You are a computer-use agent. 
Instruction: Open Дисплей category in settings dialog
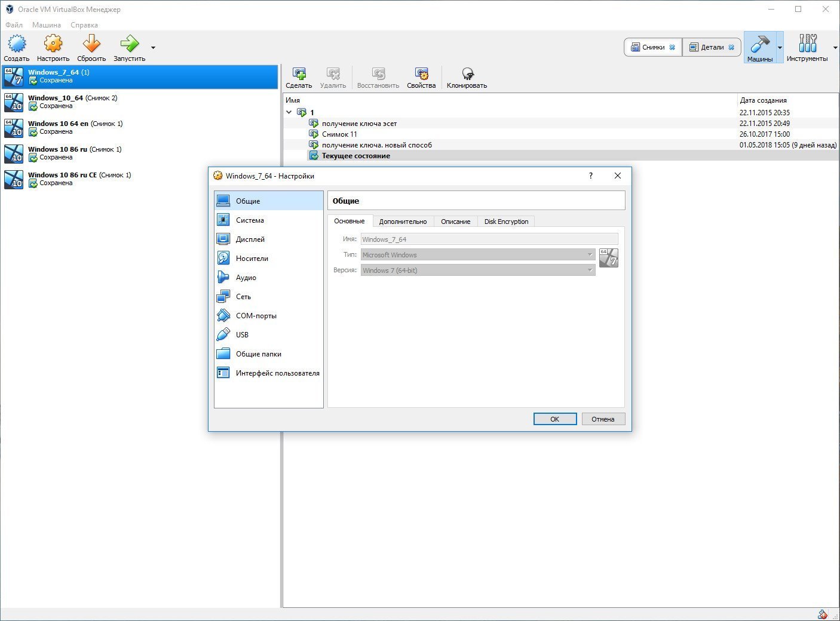(269, 239)
